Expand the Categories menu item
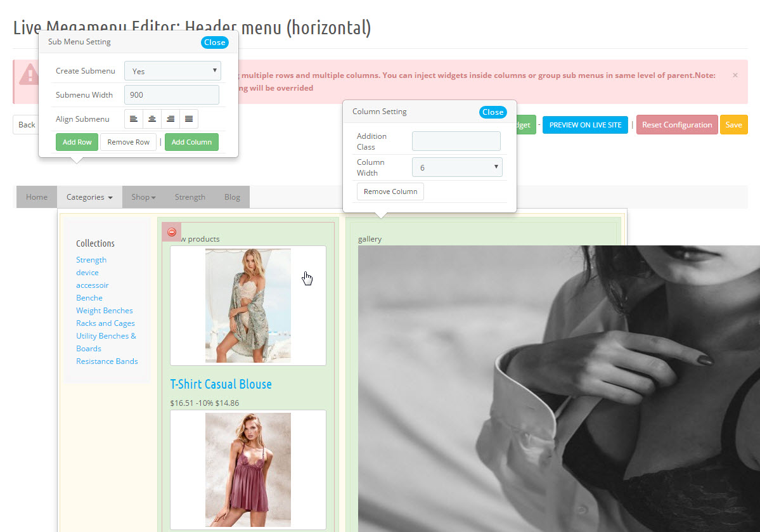 [89, 197]
